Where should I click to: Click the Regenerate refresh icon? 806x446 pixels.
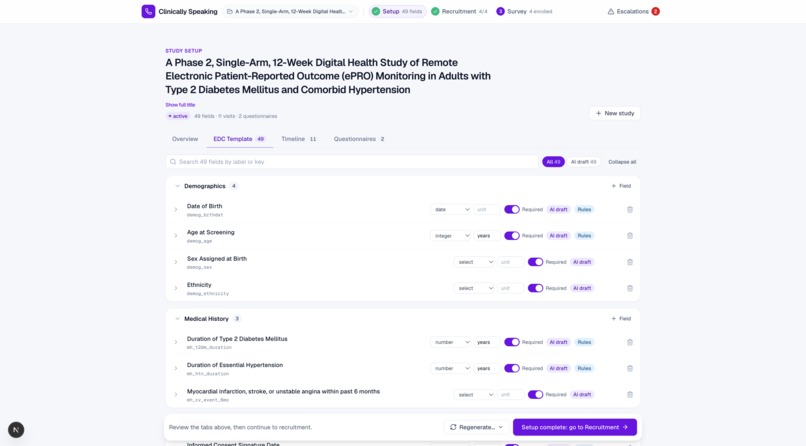pos(453,427)
